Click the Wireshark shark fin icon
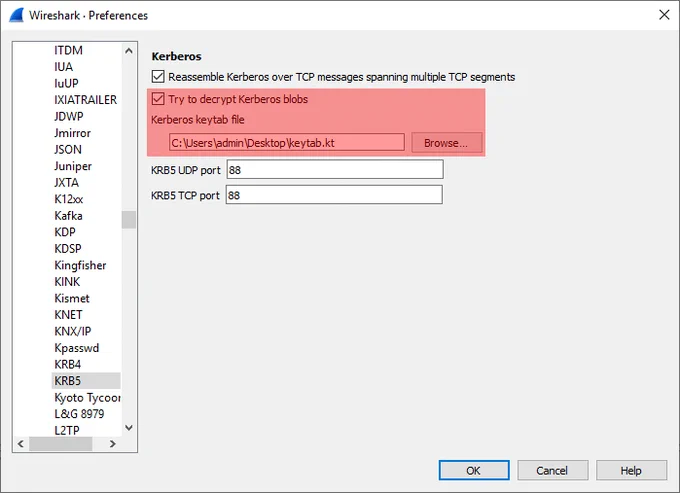The height and width of the screenshot is (493, 680). coord(16,15)
